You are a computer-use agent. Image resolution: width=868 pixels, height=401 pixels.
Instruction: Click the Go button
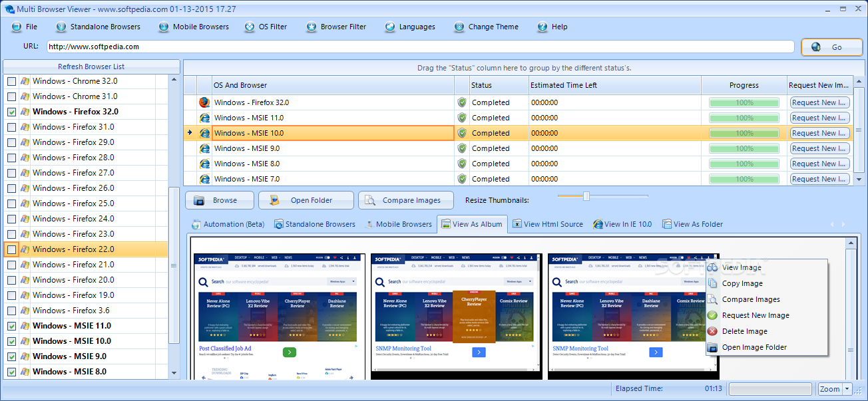point(831,47)
